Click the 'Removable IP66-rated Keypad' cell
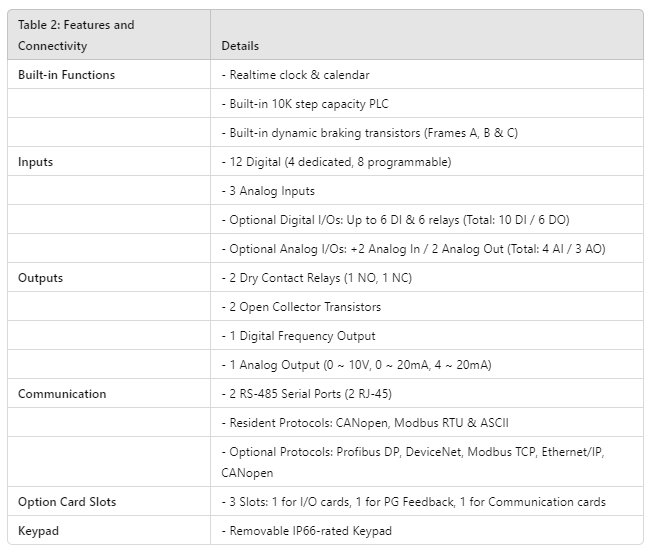 click(306, 531)
